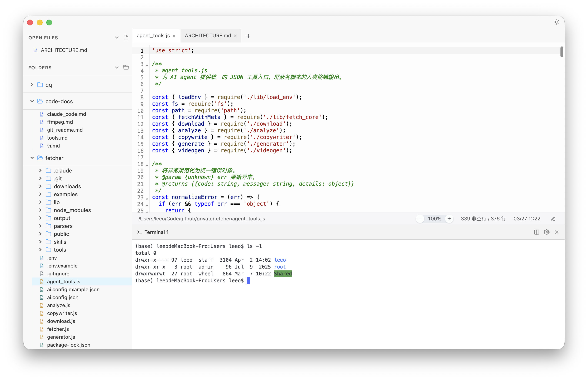This screenshot has width=588, height=380.
Task: Expand the node_modules folder
Action: coord(40,210)
